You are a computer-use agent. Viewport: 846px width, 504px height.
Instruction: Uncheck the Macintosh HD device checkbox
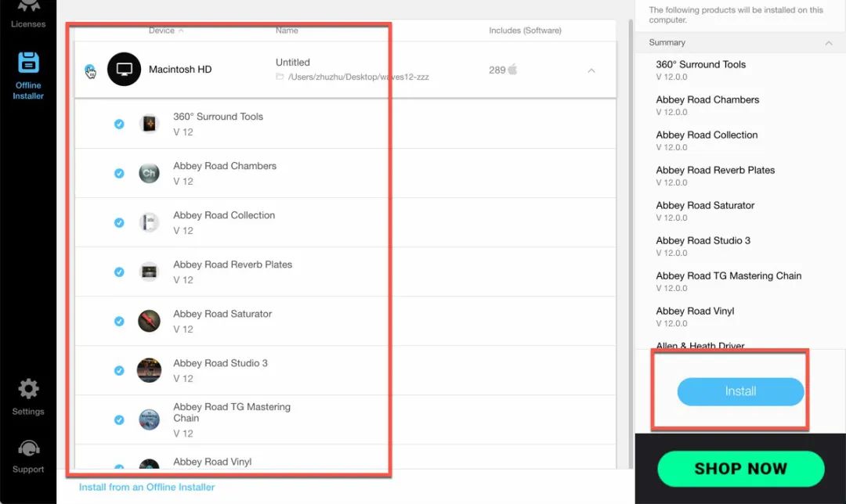[90, 70]
